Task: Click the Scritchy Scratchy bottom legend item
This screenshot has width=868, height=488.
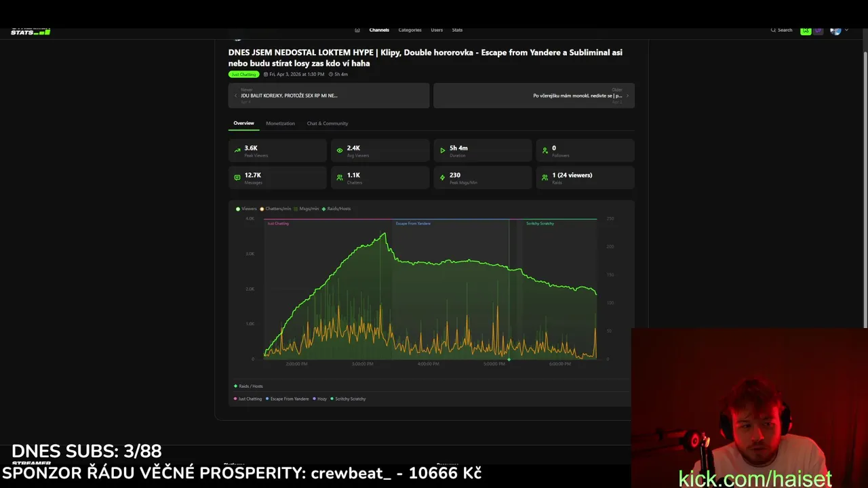Action: pos(348,399)
